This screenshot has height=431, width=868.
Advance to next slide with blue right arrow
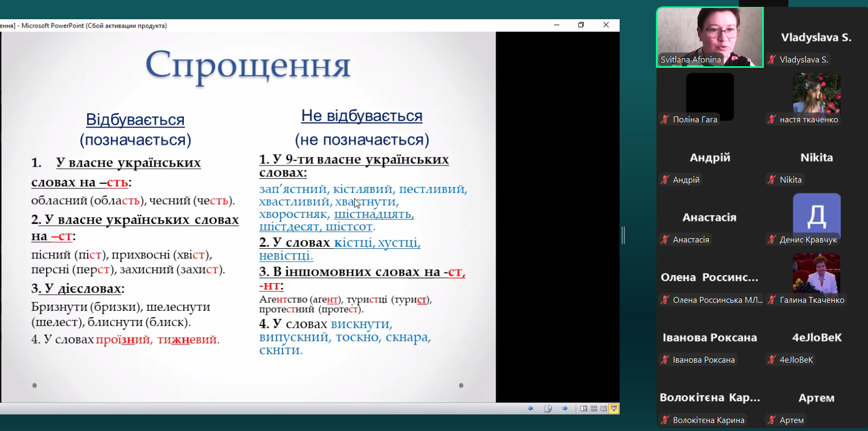(x=565, y=409)
